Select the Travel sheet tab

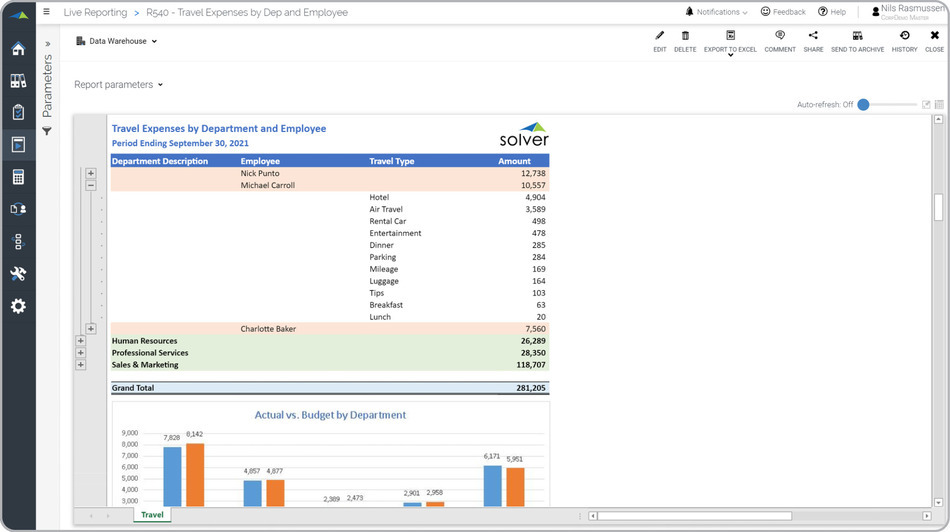(x=152, y=515)
